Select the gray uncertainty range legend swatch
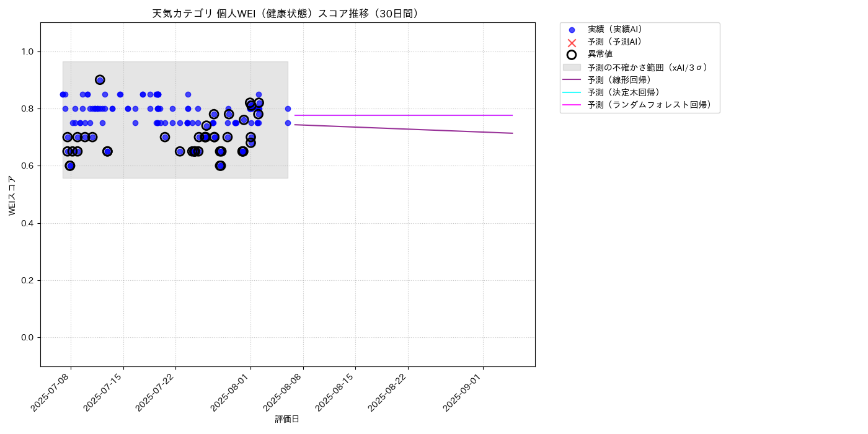This screenshot has width=868, height=434. (x=572, y=67)
